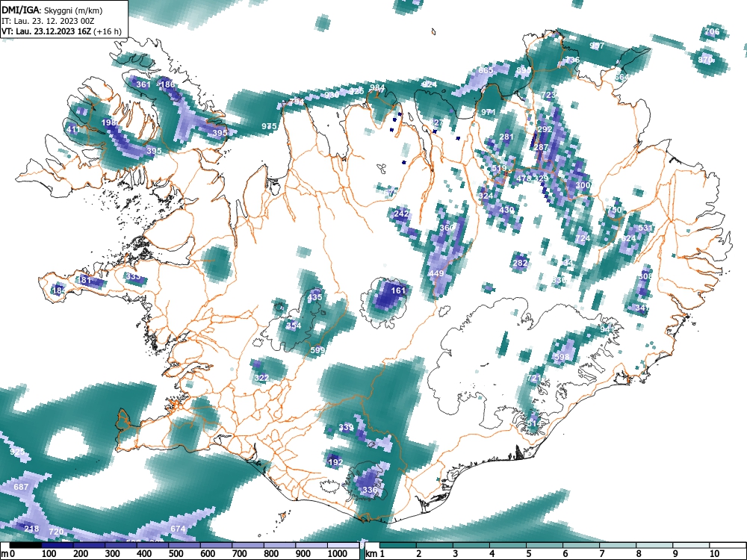Click the 281 visibility value
This screenshot has width=747, height=560.
[x=506, y=137]
